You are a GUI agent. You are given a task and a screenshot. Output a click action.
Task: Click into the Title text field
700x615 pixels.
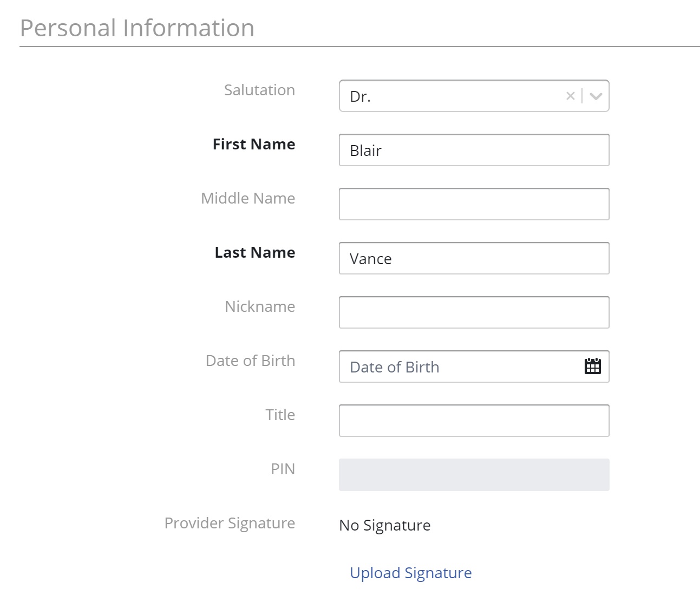coord(474,421)
